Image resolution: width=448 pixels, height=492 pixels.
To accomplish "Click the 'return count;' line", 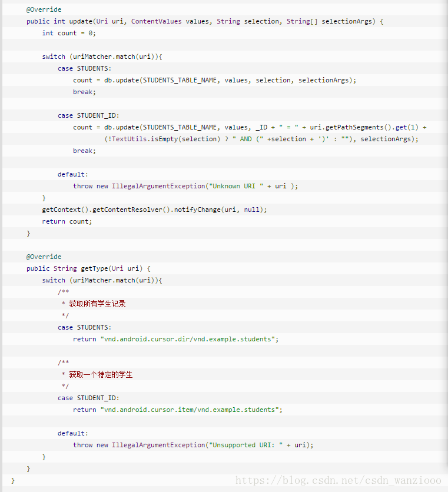I will [67, 221].
